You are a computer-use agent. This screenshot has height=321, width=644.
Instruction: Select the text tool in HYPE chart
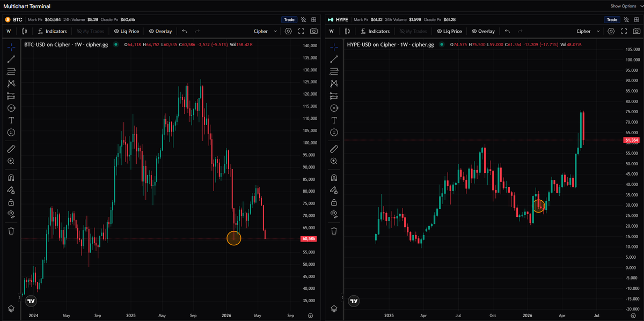(334, 120)
